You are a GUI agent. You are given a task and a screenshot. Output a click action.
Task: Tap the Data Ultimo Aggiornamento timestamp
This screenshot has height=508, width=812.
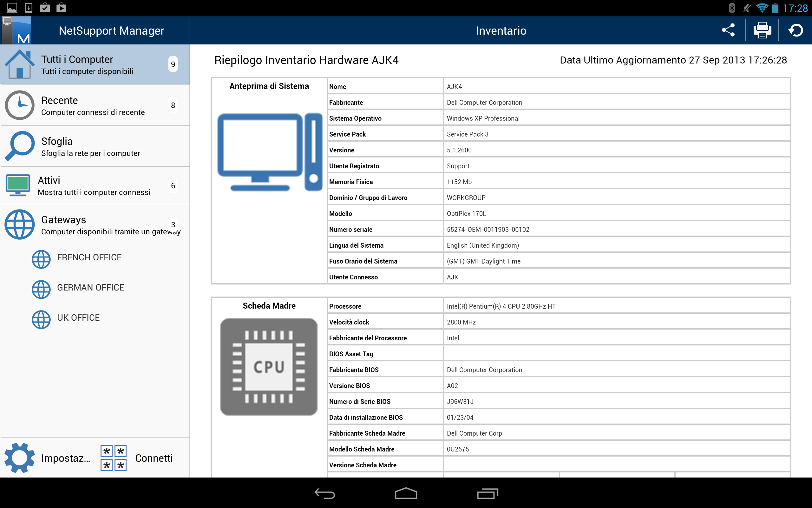point(673,60)
